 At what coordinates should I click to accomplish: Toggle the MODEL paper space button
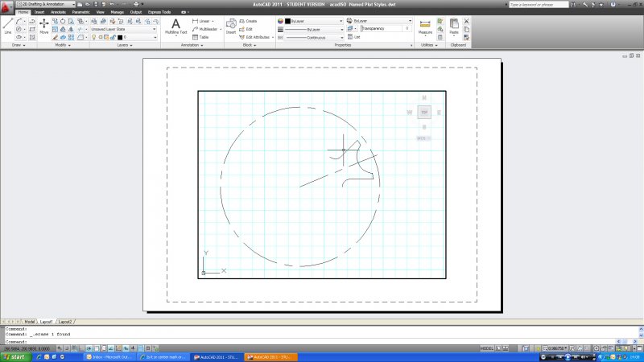[x=486, y=348]
